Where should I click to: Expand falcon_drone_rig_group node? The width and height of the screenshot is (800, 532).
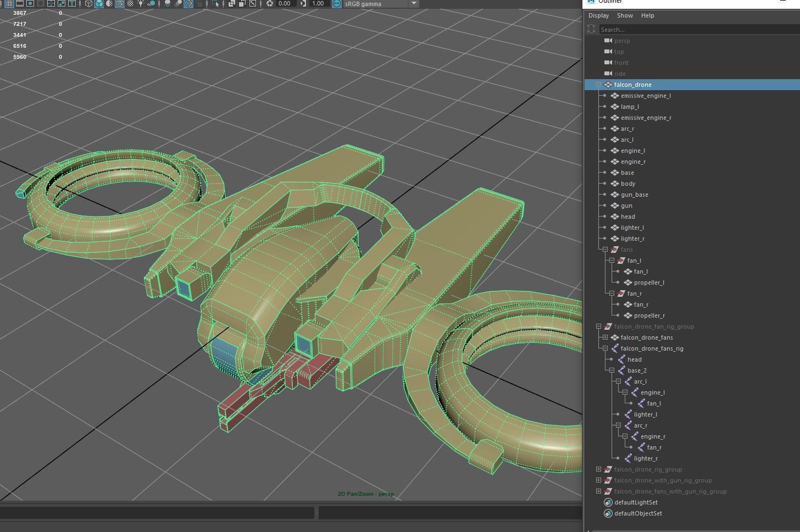[x=598, y=469]
